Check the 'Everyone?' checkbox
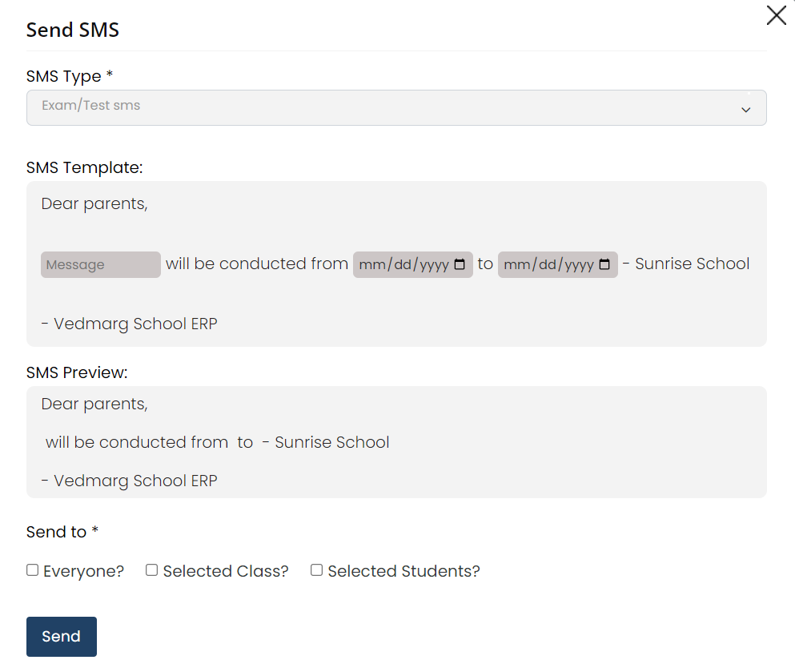The width and height of the screenshot is (795, 672). coord(32,569)
